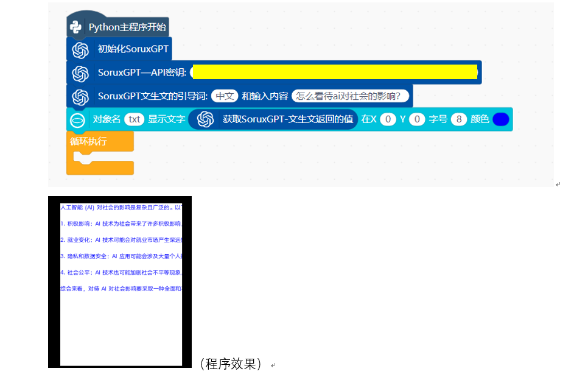Select the yellow API key input field
The width and height of the screenshot is (588, 377).
coord(335,72)
